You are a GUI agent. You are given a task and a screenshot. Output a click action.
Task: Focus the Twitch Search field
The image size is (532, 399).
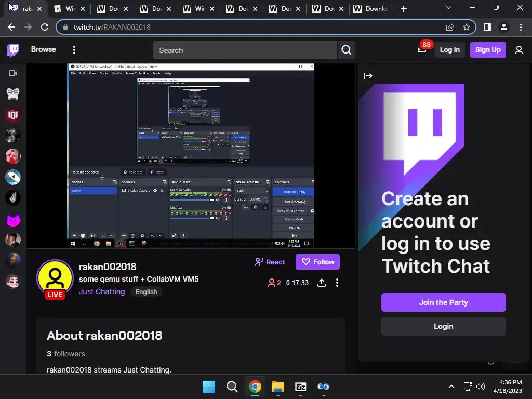coord(245,50)
